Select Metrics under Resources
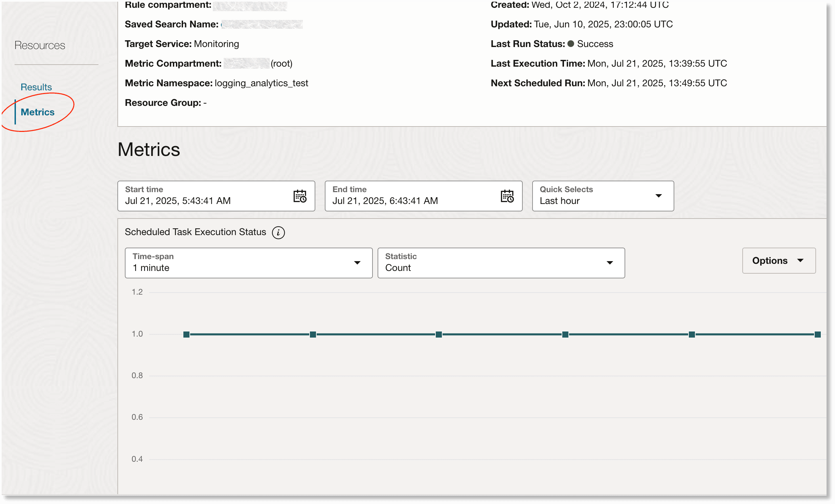The width and height of the screenshot is (835, 504). (x=38, y=112)
